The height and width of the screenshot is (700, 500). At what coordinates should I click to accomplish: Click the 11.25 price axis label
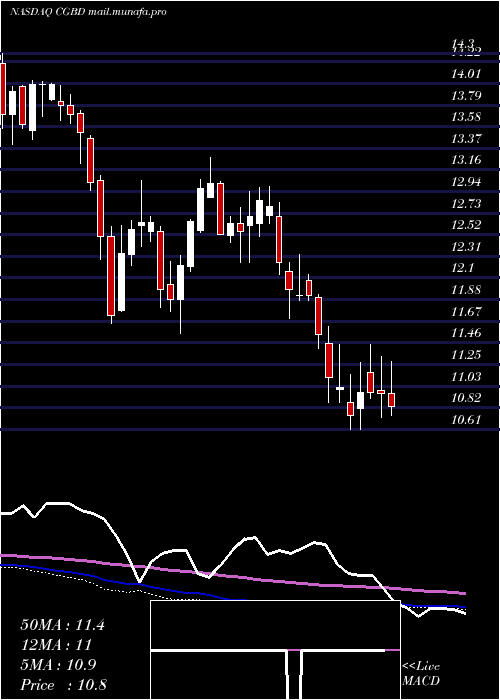pos(466,355)
